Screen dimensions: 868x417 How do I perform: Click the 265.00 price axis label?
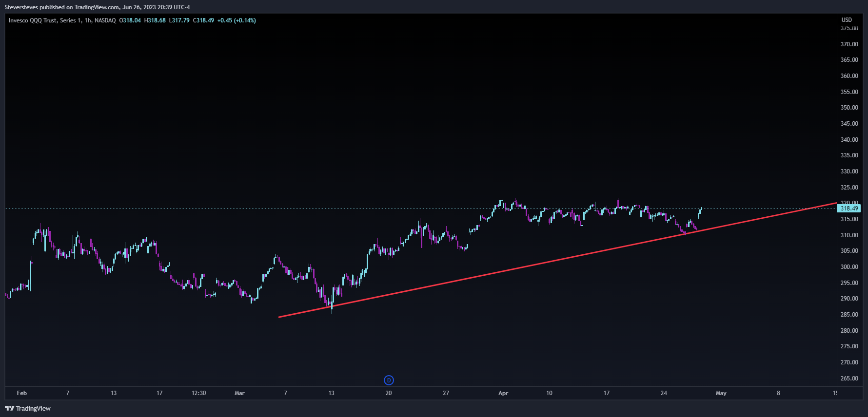[x=849, y=379]
